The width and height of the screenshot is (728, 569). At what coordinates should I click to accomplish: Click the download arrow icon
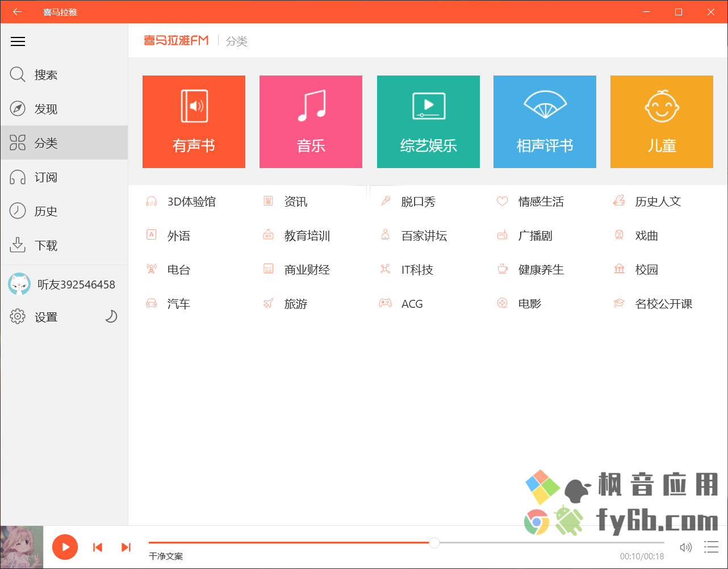click(x=18, y=245)
